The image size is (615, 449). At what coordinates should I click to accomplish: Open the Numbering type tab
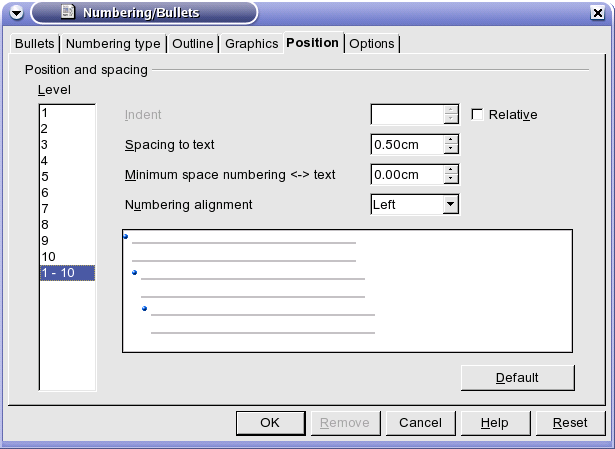pos(113,44)
